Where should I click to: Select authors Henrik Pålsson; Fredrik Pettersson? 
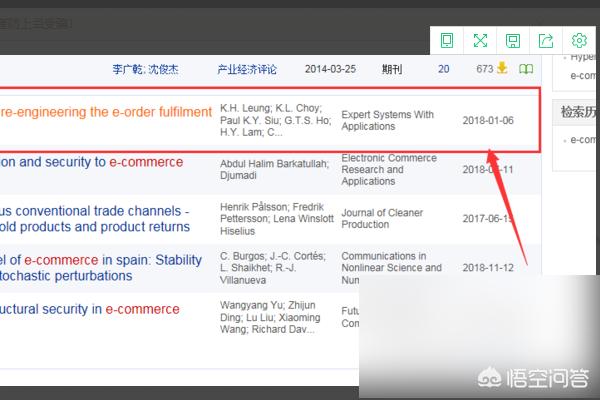(x=277, y=219)
